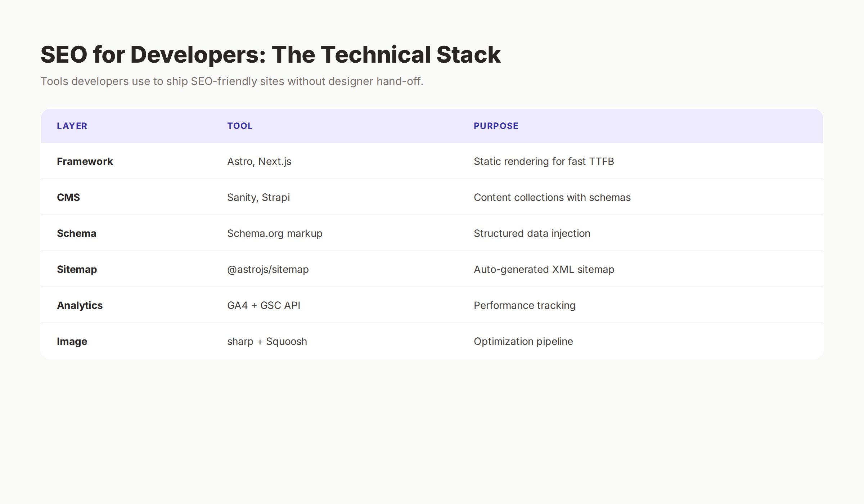Image resolution: width=864 pixels, height=504 pixels.
Task: Select the 'sharp + Squoosh' cell
Action: (334, 341)
